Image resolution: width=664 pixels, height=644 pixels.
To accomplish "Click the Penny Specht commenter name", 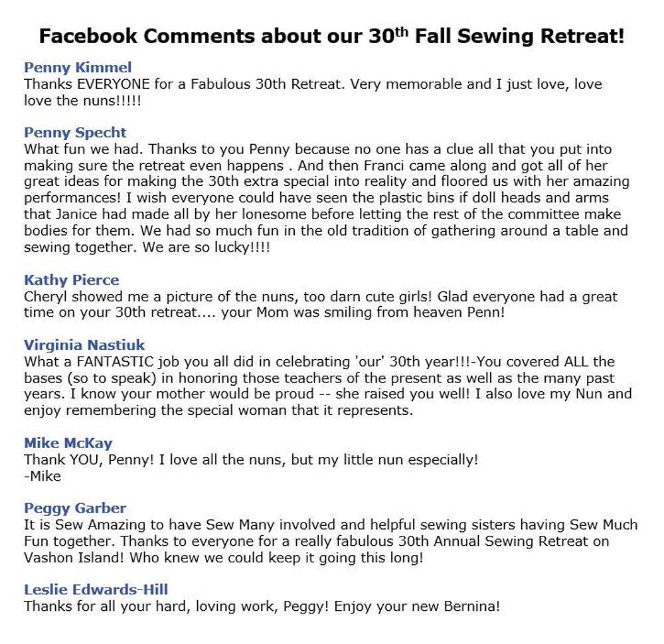I will point(75,133).
